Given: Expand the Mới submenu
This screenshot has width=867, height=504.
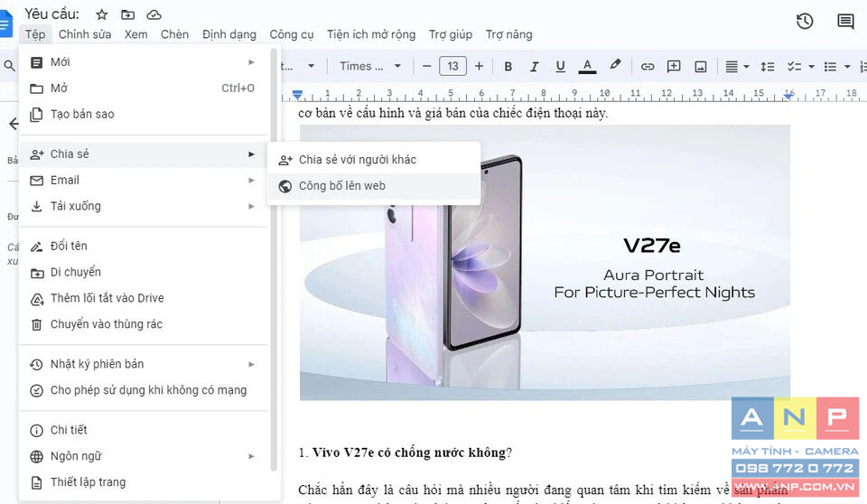Looking at the screenshot, I should pyautogui.click(x=144, y=62).
